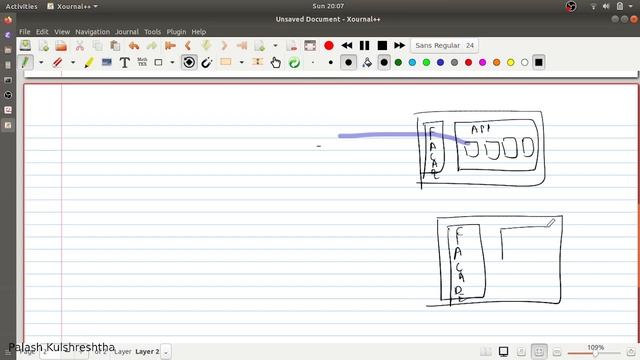
Task: Click the paint bucket fill icon
Action: click(x=367, y=62)
